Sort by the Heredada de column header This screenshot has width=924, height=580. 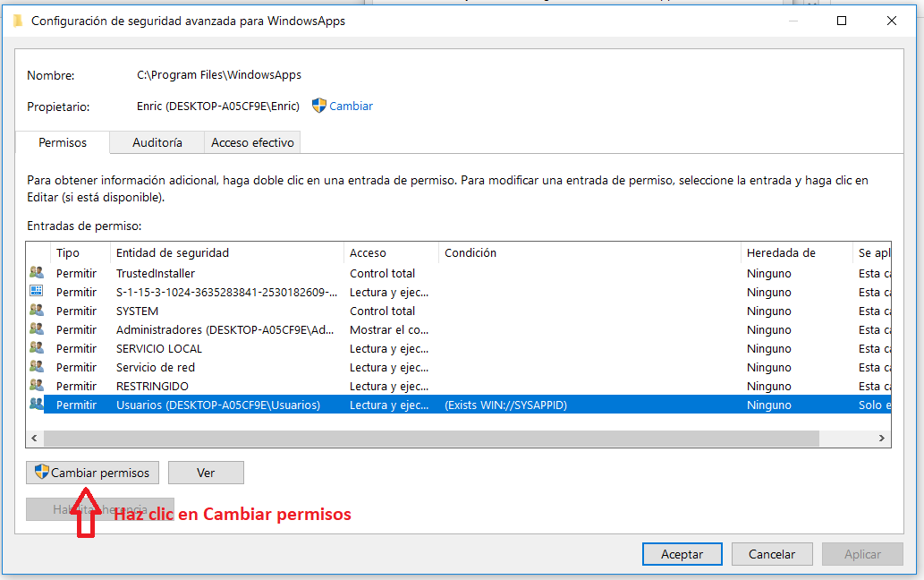pos(797,253)
